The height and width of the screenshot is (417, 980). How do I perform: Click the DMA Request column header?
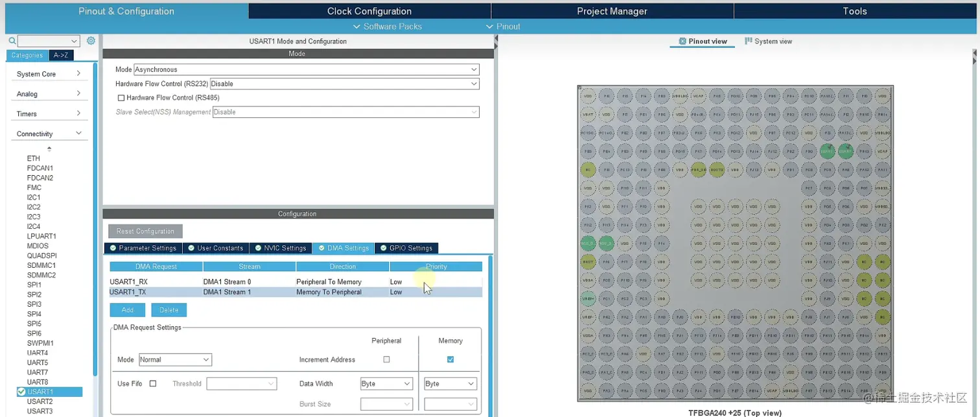point(156,267)
